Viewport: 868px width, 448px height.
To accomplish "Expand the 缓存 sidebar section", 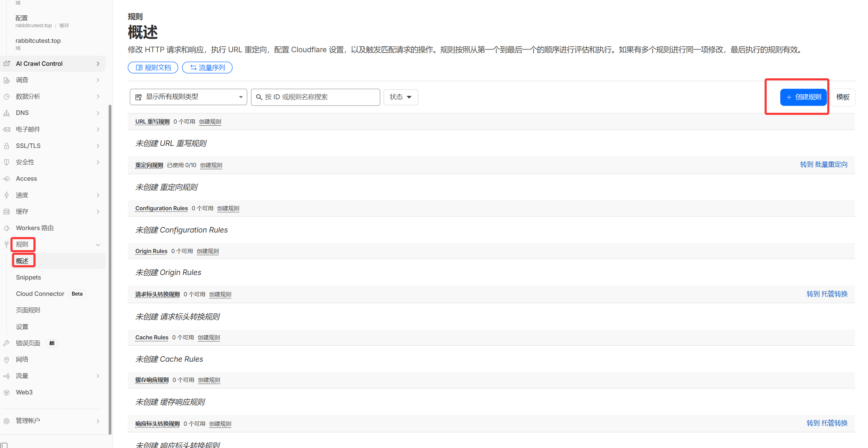I will [x=98, y=212].
